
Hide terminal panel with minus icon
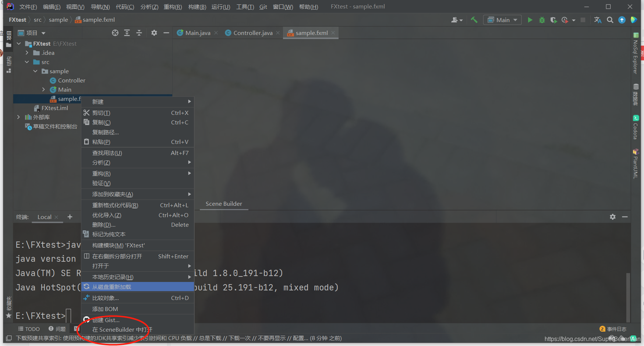pos(625,217)
